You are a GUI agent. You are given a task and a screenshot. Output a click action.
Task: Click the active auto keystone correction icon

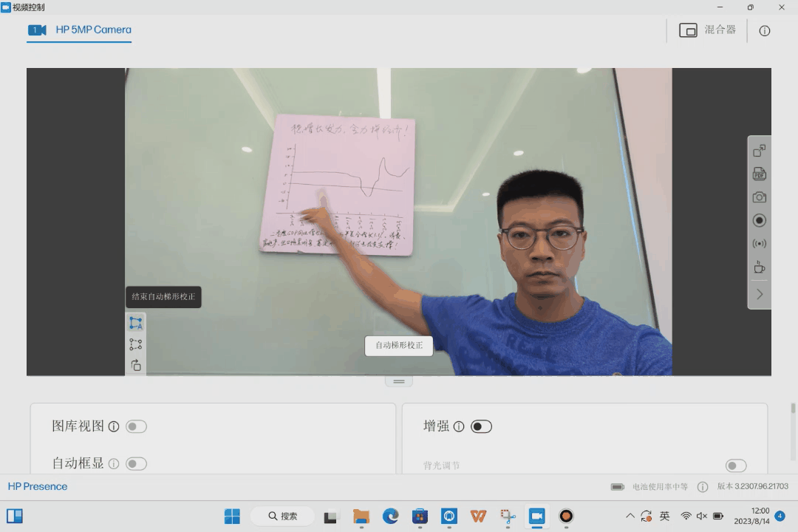(x=135, y=323)
